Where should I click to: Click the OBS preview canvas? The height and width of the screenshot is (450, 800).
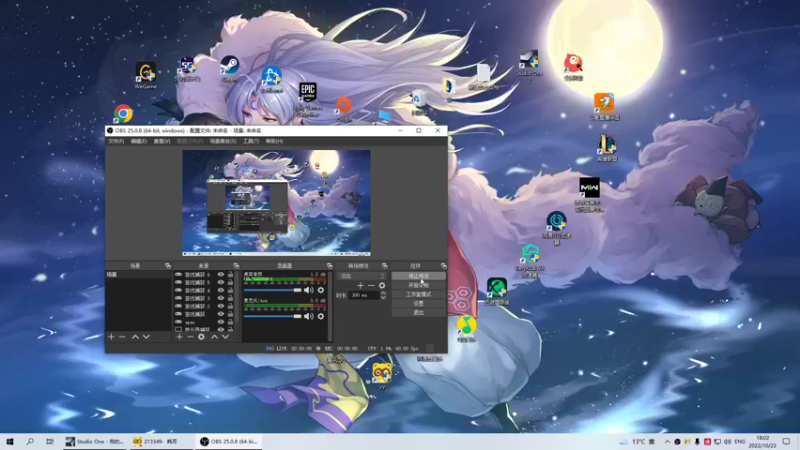pyautogui.click(x=277, y=203)
